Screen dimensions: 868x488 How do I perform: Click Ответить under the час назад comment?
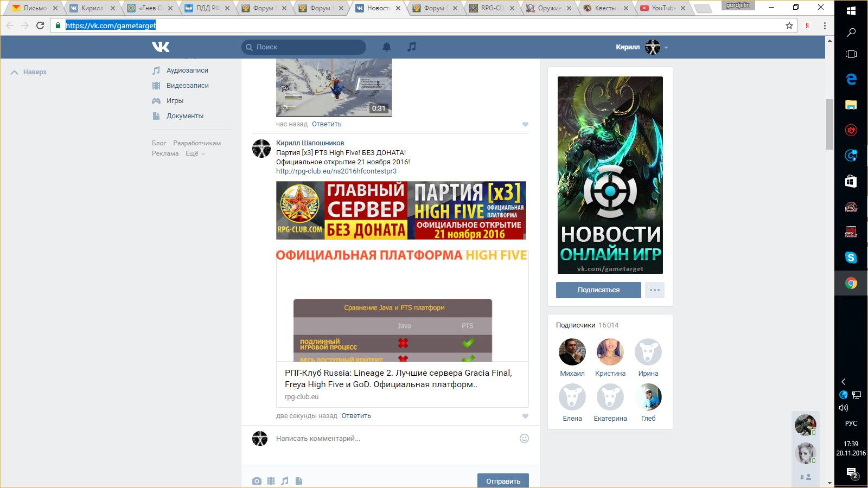[x=327, y=124]
